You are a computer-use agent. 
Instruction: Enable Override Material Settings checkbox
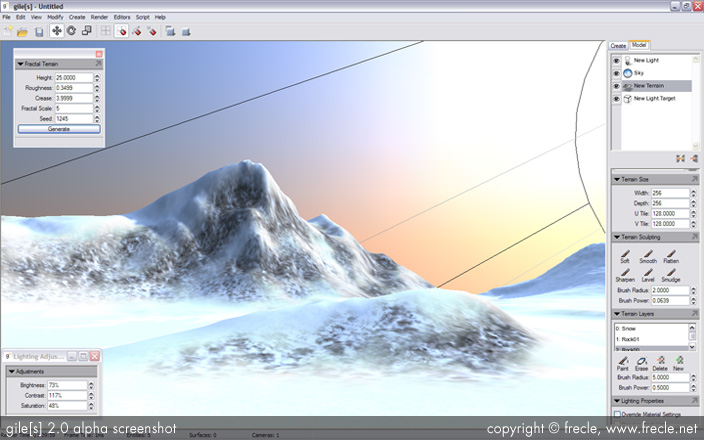point(617,414)
